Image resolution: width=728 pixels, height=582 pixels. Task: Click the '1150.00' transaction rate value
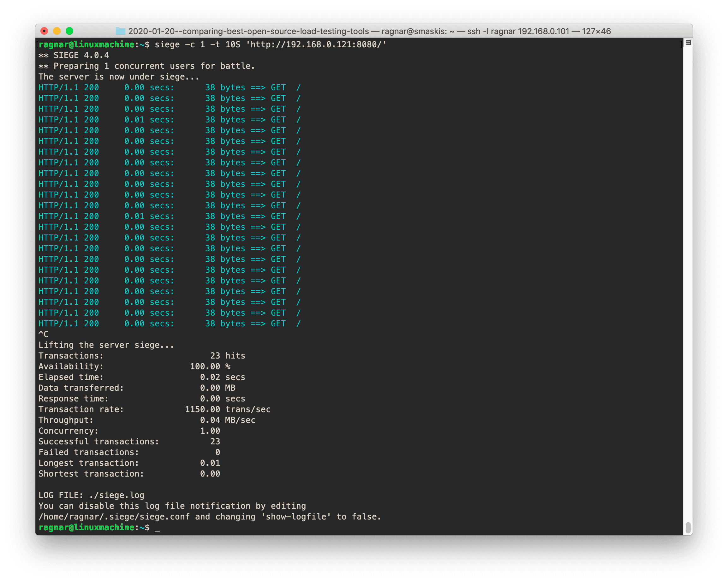(x=202, y=409)
